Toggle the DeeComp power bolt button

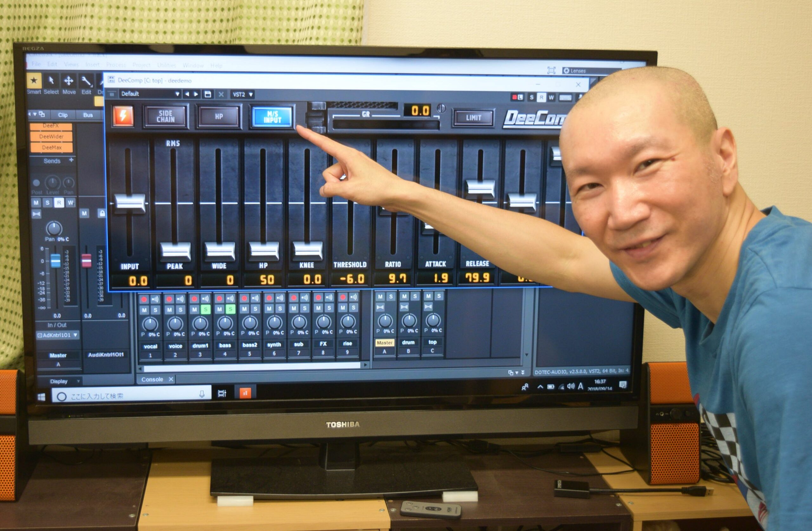(x=123, y=116)
